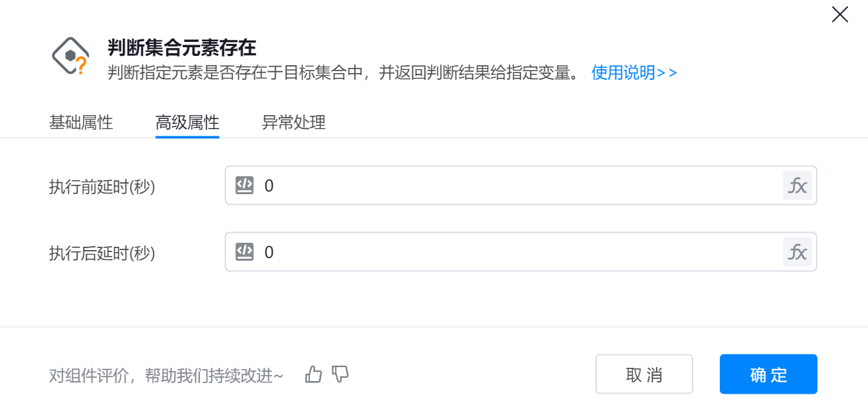
Task: Focus the 执行前延时(秒) input field
Action: point(518,186)
